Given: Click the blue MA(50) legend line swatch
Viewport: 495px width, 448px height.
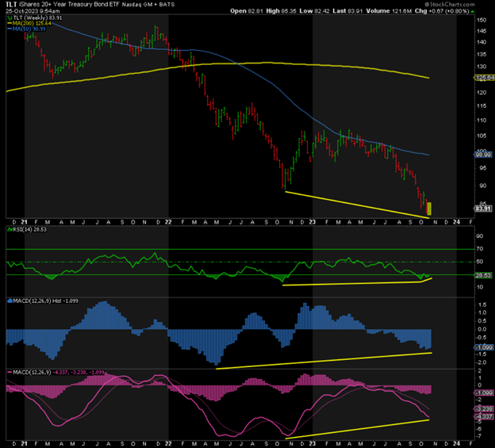Looking at the screenshot, I should click(x=10, y=29).
